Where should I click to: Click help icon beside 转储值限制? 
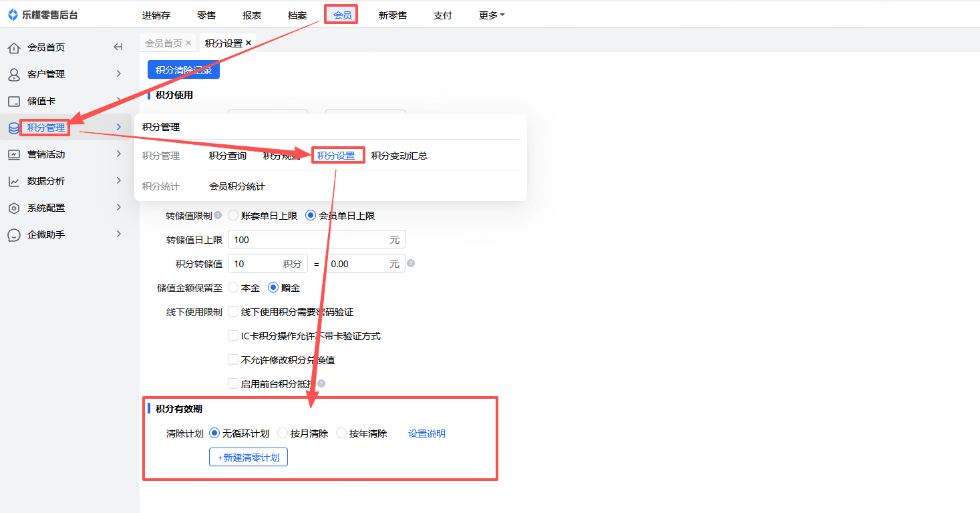[x=218, y=215]
